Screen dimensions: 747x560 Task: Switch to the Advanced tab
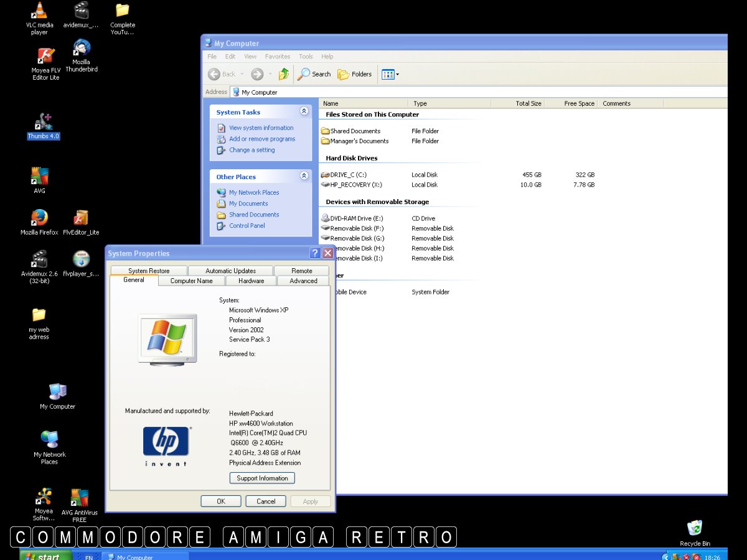[303, 281]
